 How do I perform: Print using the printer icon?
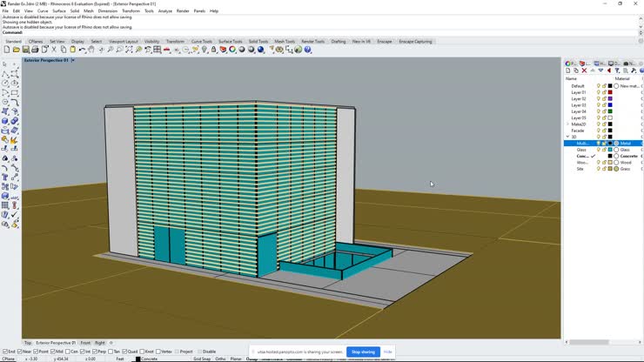coord(35,50)
